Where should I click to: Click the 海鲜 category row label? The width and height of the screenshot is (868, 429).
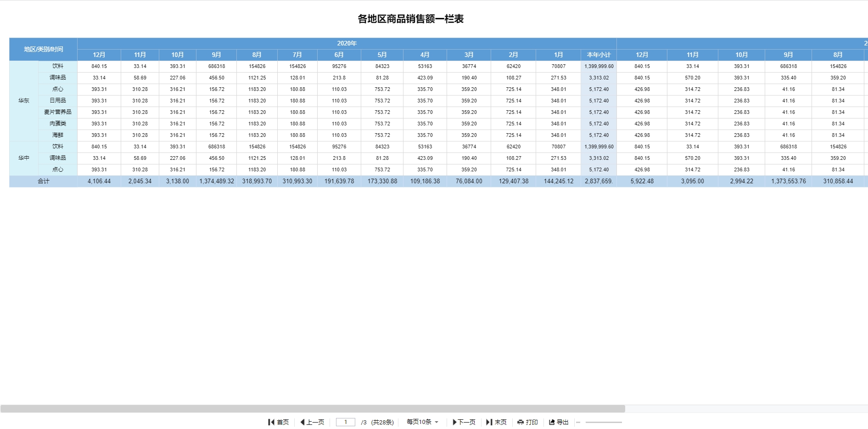(58, 135)
